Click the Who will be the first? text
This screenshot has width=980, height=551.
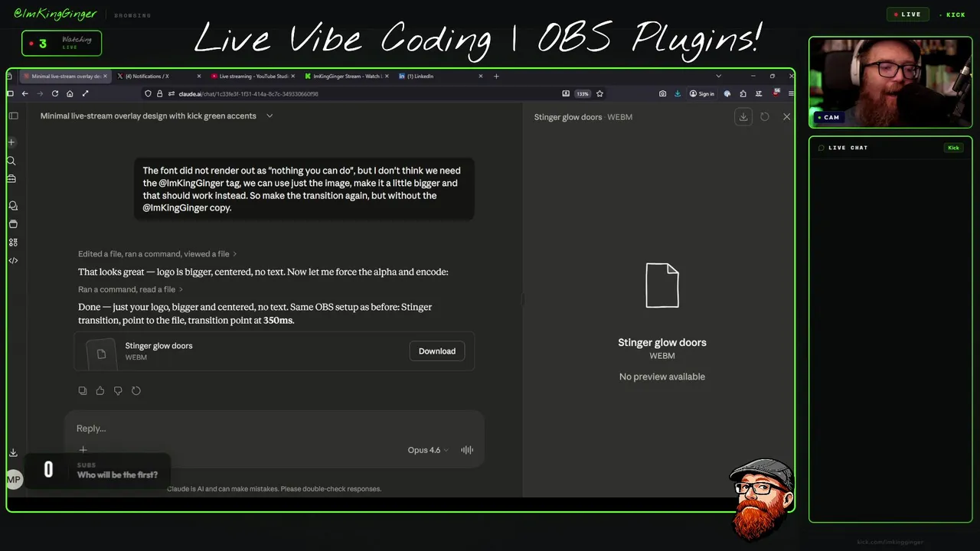(117, 475)
